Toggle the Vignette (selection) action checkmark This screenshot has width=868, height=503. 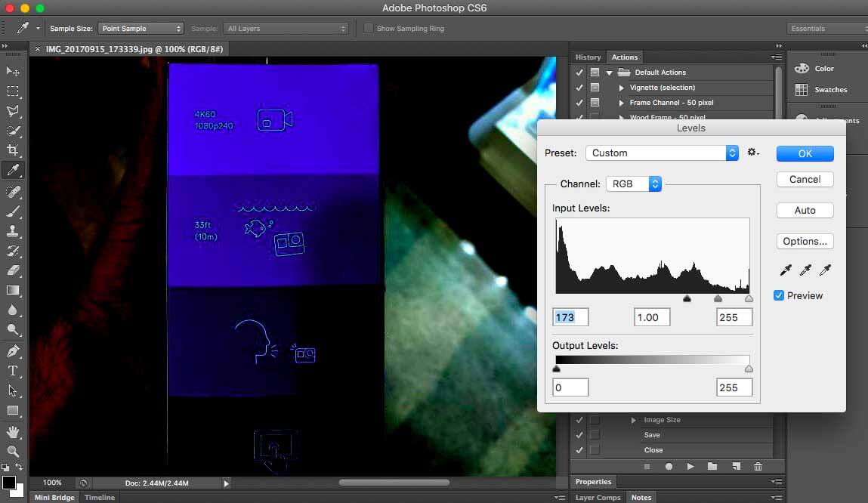(x=579, y=88)
